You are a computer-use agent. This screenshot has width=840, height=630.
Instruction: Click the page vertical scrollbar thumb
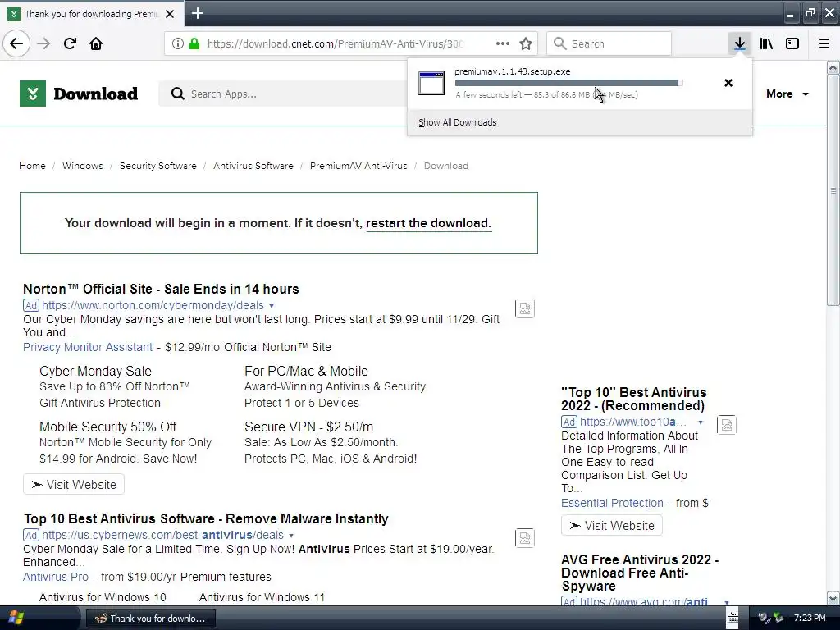click(833, 190)
